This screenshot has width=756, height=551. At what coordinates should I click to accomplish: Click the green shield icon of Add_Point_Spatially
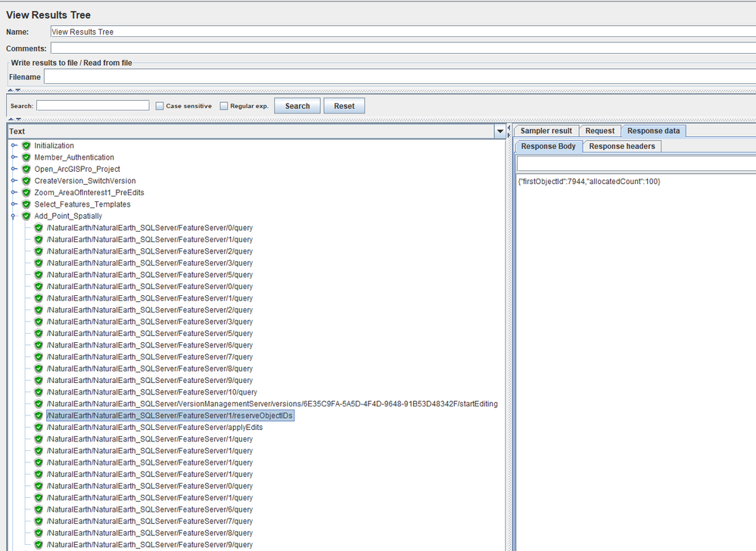pyautogui.click(x=26, y=216)
